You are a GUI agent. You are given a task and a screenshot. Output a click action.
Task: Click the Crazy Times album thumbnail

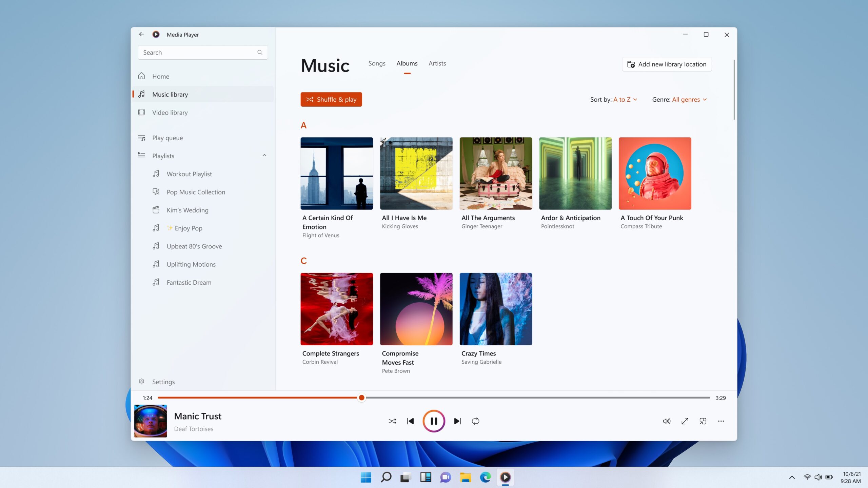(x=495, y=309)
